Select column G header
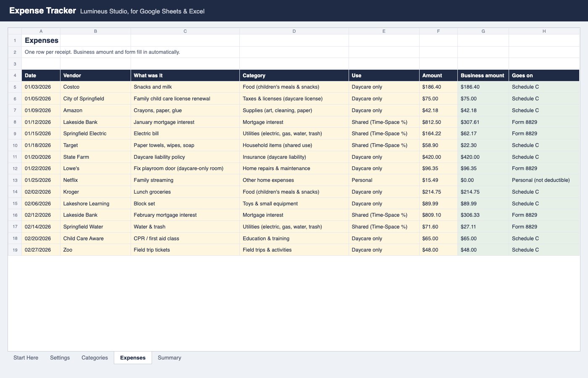Image resolution: width=588 pixels, height=378 pixels. 483,31
